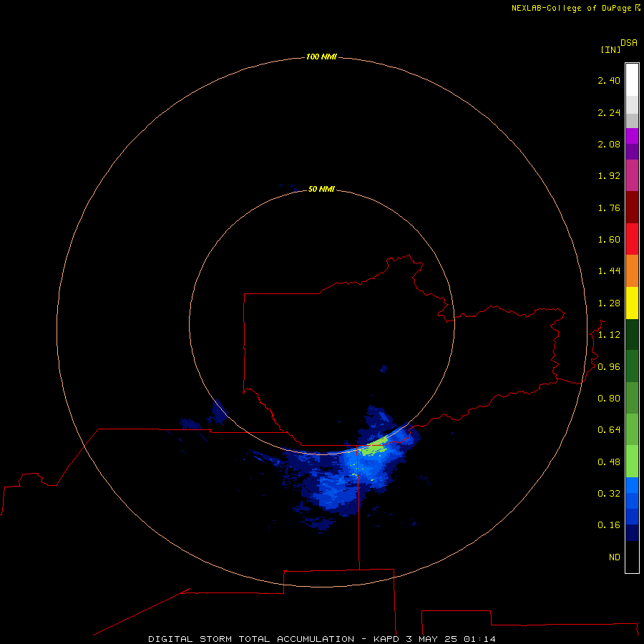Select the orange swatch beside 1.44
The image size is (644, 644).
click(x=632, y=271)
